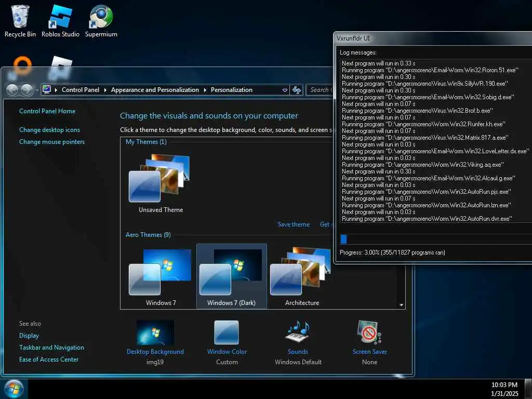Select the Windows 7 (Dark) theme
Screen dimensions: 532x399
pos(232,276)
